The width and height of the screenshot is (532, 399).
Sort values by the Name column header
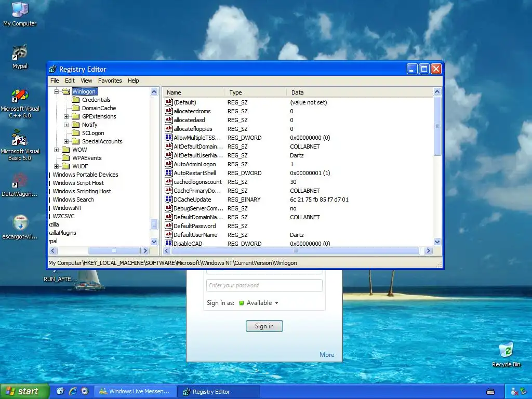coord(193,92)
